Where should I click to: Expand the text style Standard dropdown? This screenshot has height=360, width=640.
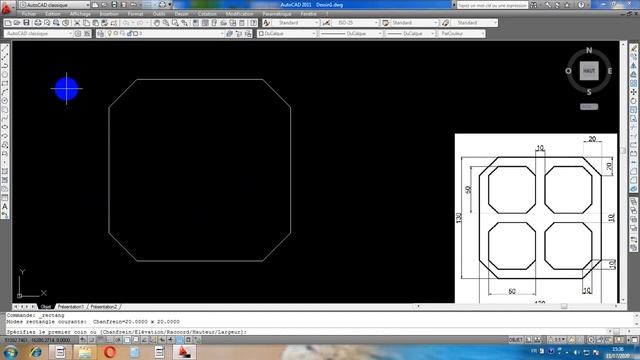296,23
